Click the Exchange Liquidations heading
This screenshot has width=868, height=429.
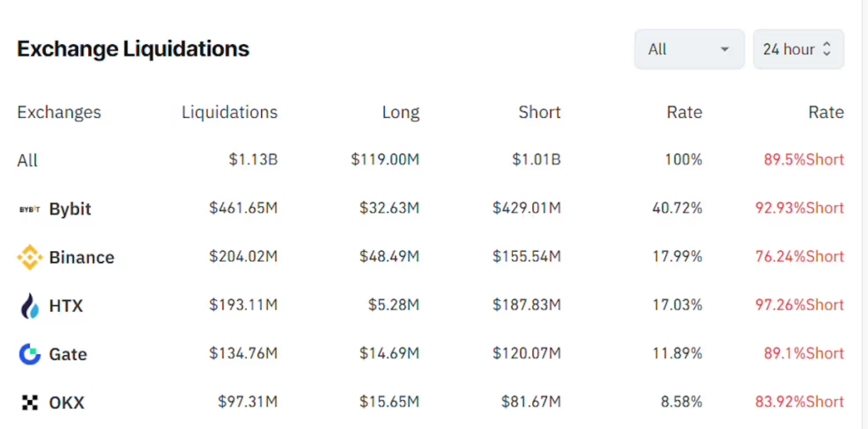click(133, 49)
